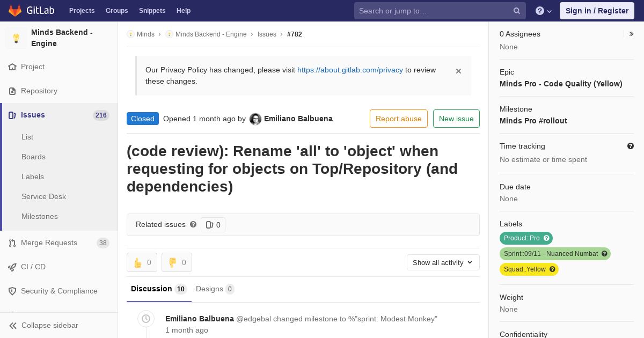Open Snippets in top navigation
Screen dimensions: 644x338
pyautogui.click(x=152, y=11)
